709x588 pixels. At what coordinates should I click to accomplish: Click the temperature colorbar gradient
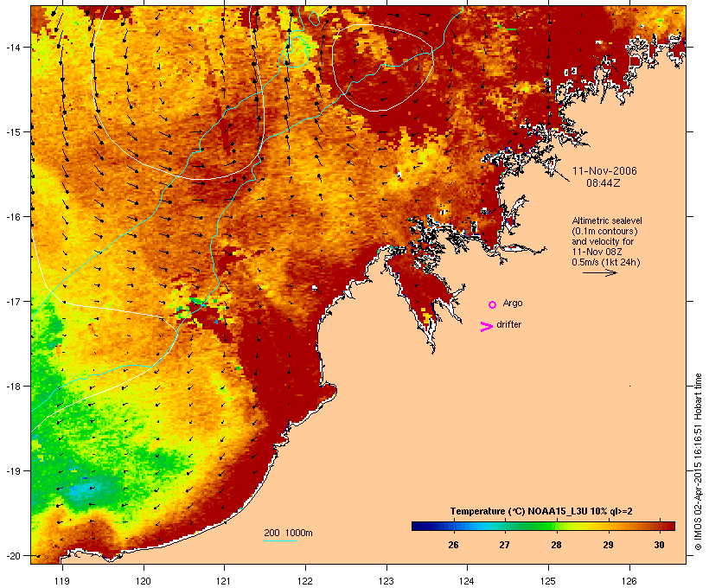point(543,526)
